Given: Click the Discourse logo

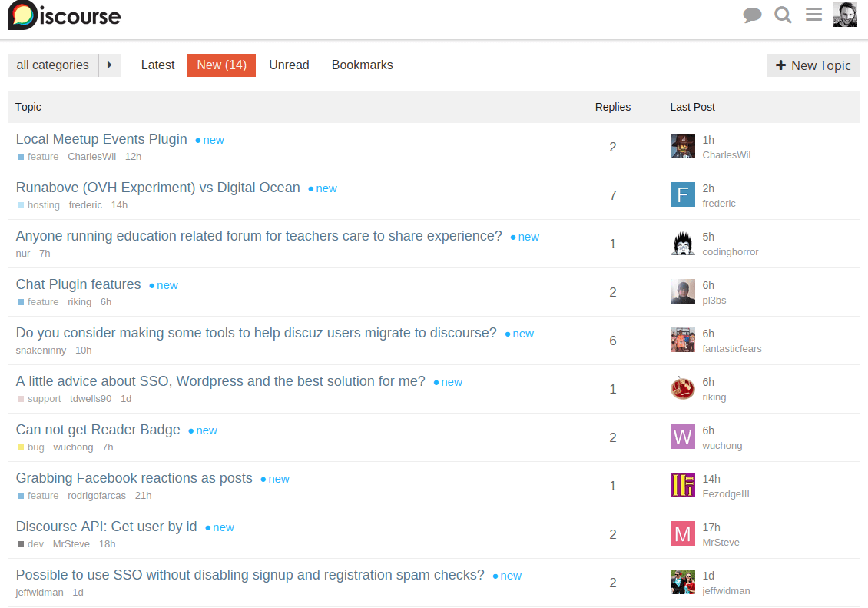Looking at the screenshot, I should [65, 15].
